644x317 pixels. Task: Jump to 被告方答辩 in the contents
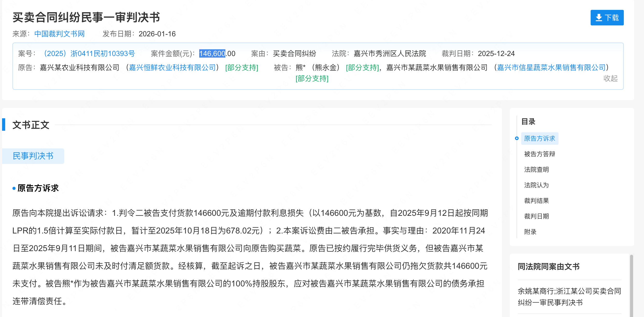[539, 154]
